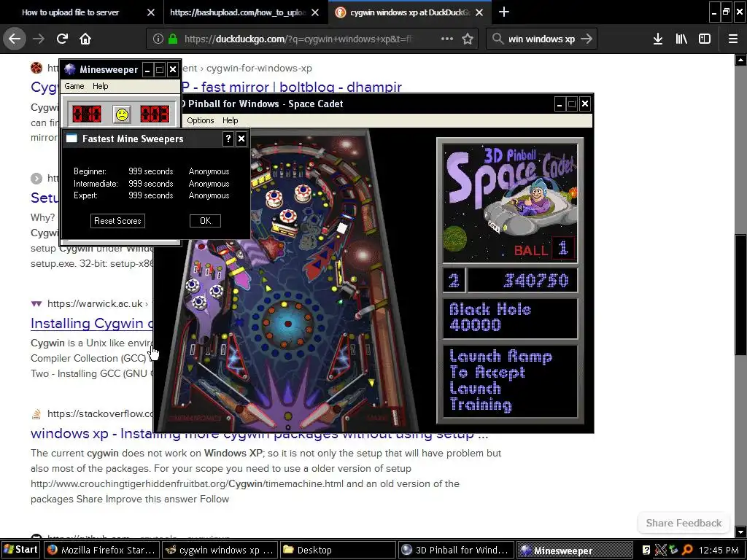Click scrollbar up arrow
Image resolution: width=747 pixels, height=560 pixels.
coord(740,60)
